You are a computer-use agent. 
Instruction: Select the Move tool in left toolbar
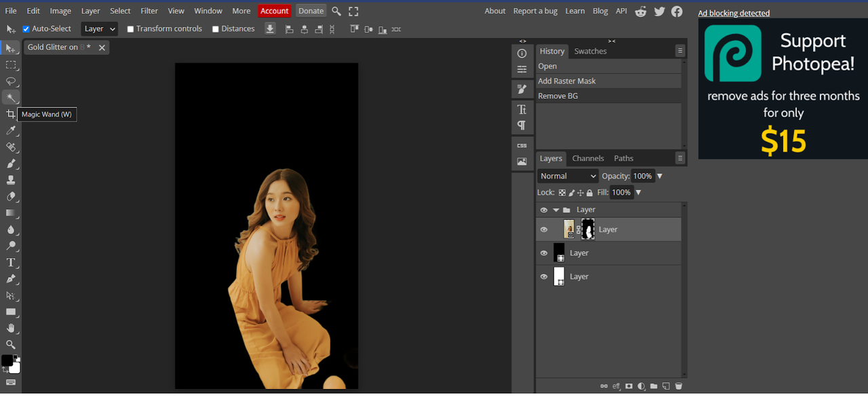(11, 48)
